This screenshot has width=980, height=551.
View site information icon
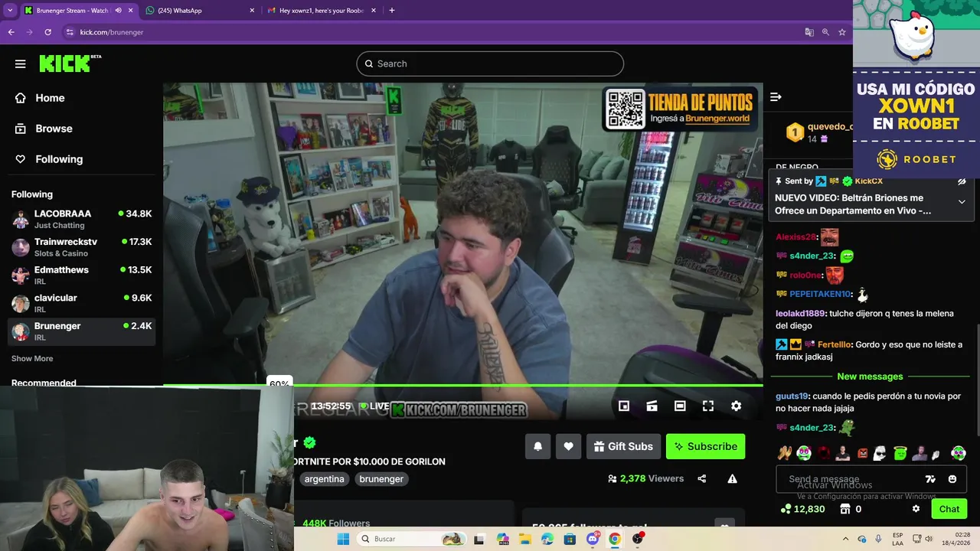(x=70, y=32)
